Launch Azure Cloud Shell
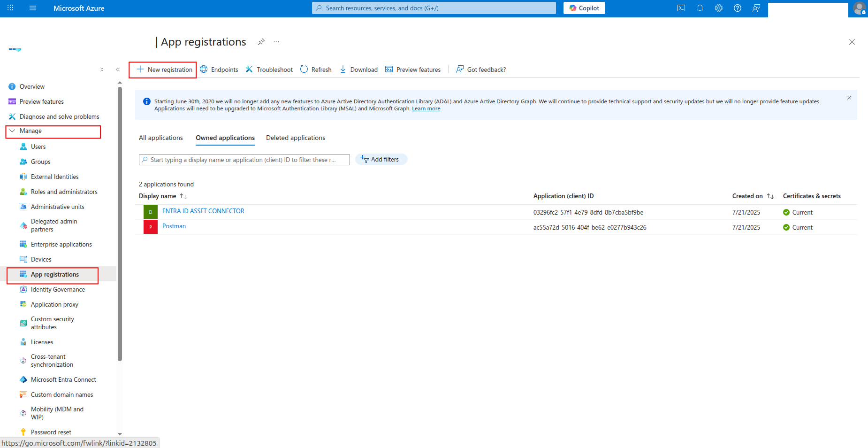 tap(681, 8)
